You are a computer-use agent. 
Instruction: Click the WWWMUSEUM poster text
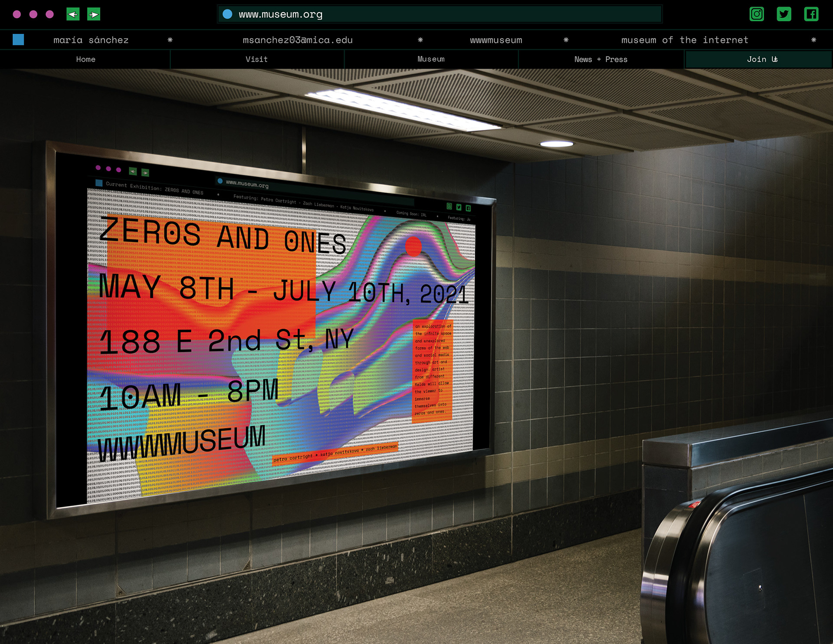[181, 443]
